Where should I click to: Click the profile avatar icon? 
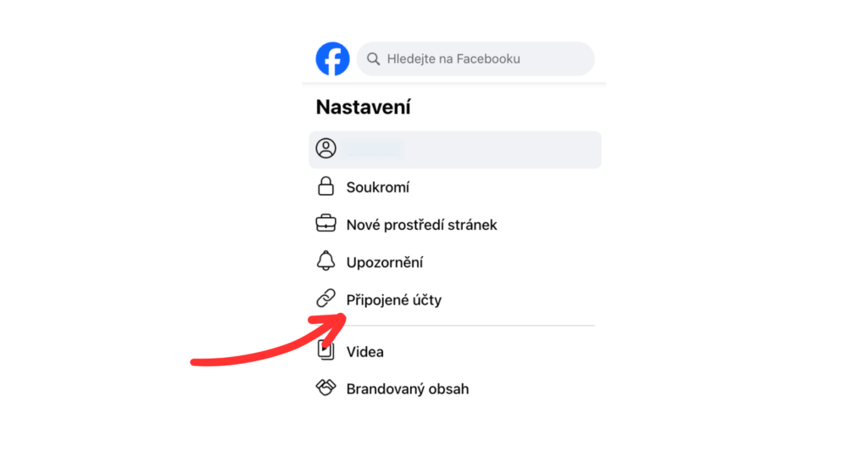point(326,148)
